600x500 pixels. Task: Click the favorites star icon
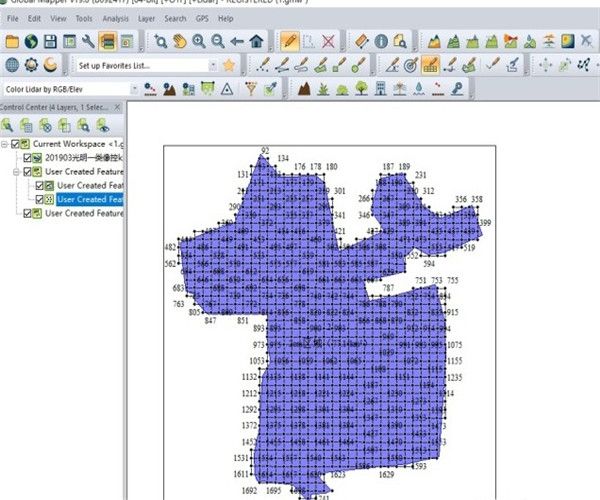click(229, 65)
